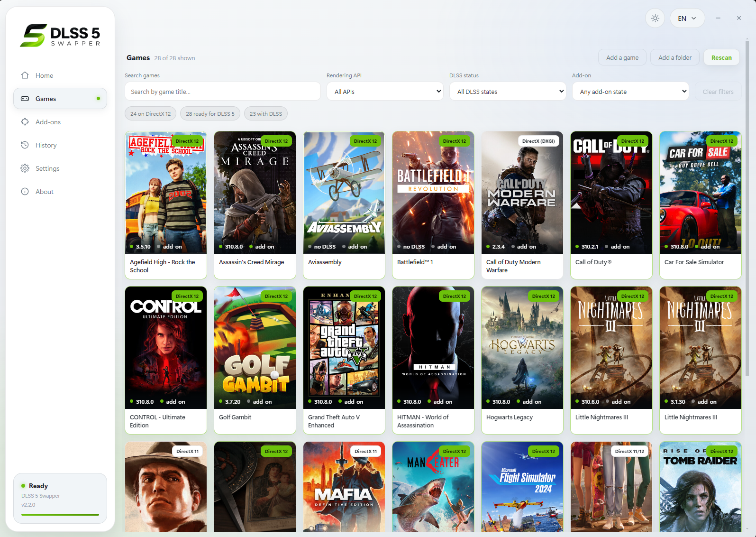Focus the Search by game title field
Viewport: 756px width, 537px height.
(x=223, y=92)
